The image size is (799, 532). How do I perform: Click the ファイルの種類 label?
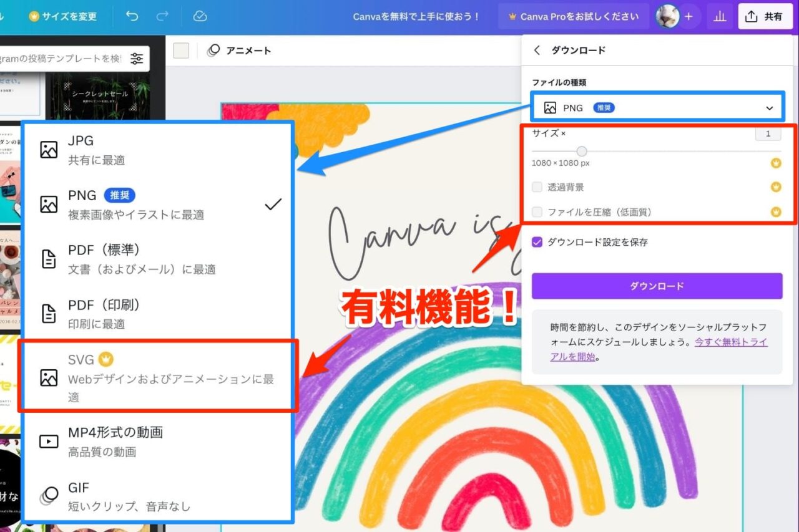(559, 82)
